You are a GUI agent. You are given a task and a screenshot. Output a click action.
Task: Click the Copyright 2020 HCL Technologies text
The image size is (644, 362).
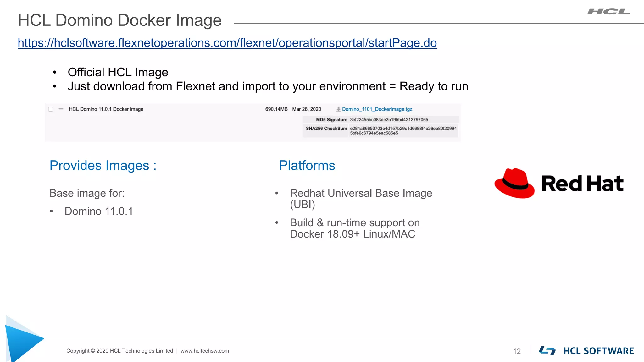pyautogui.click(x=119, y=351)
